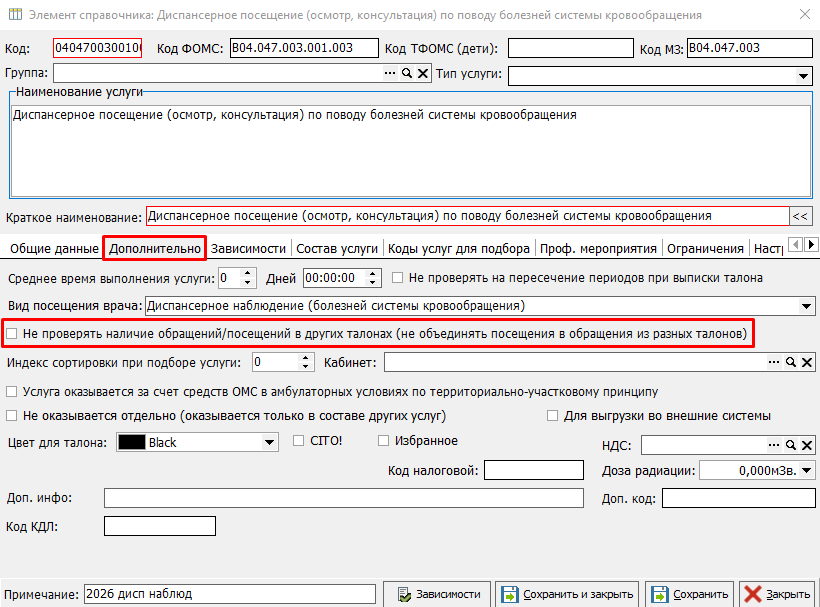This screenshot has width=820, height=607.
Task: Increase Среднее время выполнения услуги with up arrow
Action: click(248, 273)
